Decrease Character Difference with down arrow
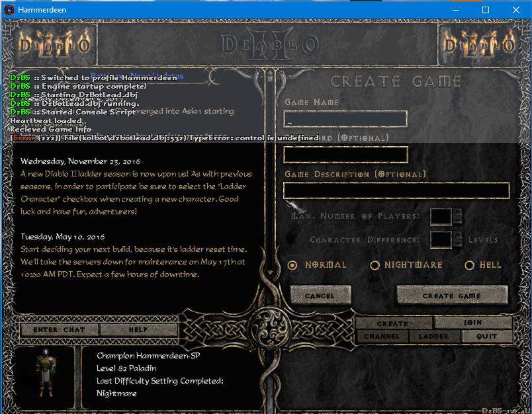Image resolution: width=532 pixels, height=414 pixels. [457, 243]
